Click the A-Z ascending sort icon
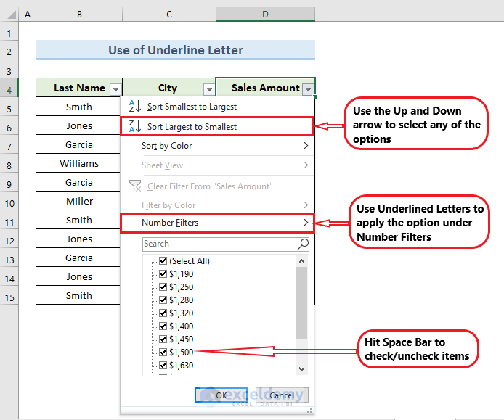This screenshot has width=504, height=420. [134, 106]
